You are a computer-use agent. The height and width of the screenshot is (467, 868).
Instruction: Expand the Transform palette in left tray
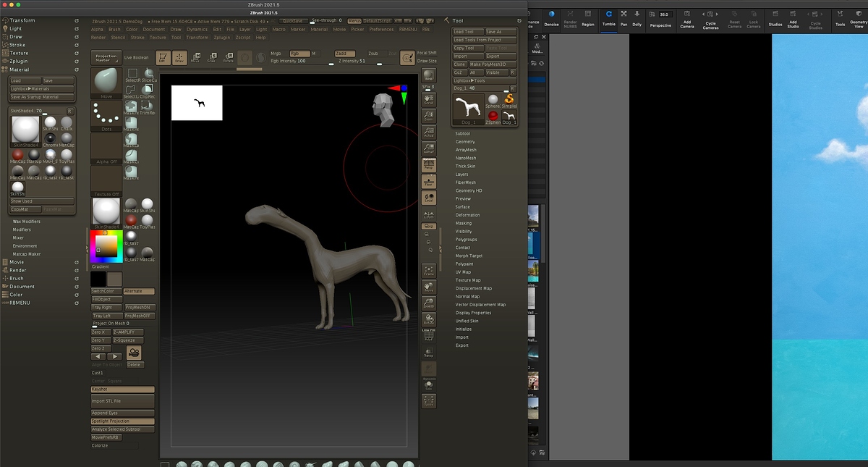click(x=22, y=20)
